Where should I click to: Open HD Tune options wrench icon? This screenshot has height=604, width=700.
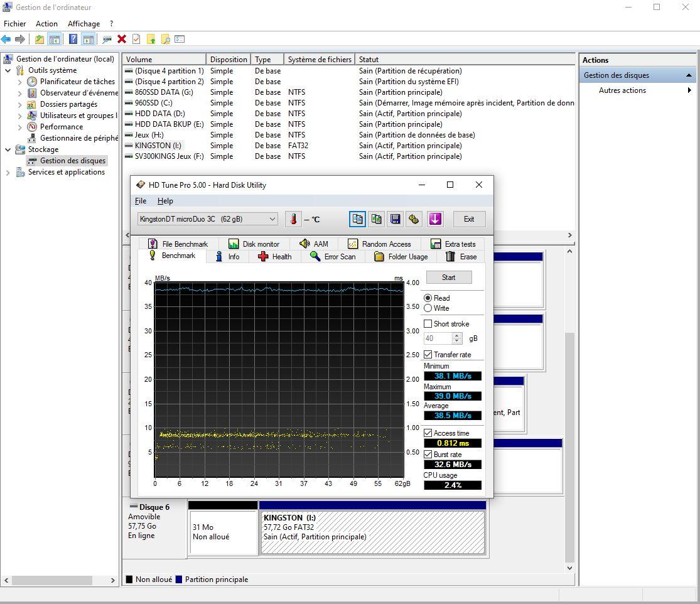click(414, 219)
